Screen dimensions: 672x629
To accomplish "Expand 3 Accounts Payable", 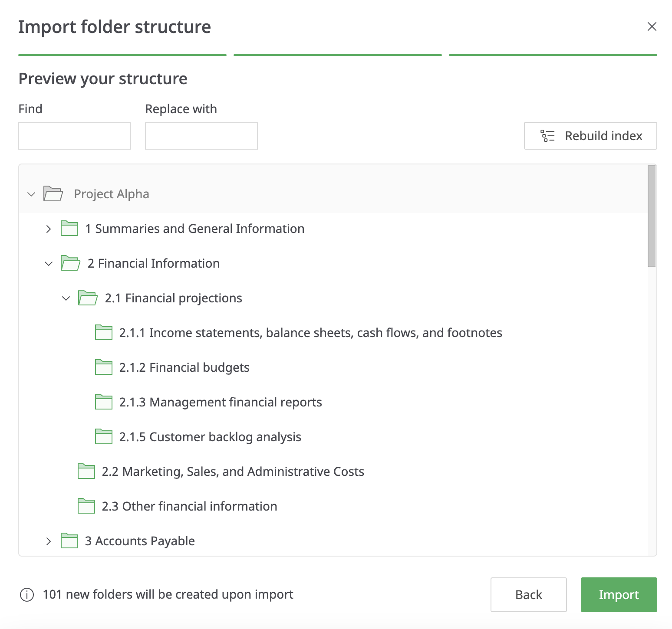I will tap(48, 541).
